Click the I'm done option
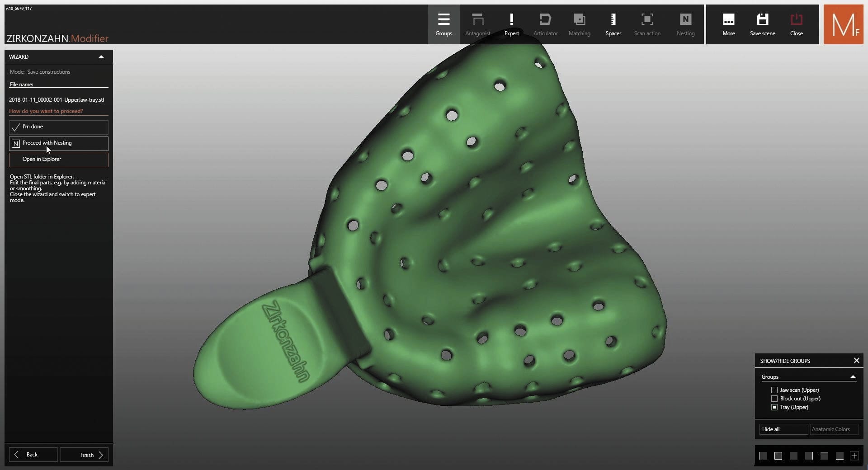 [x=58, y=127]
